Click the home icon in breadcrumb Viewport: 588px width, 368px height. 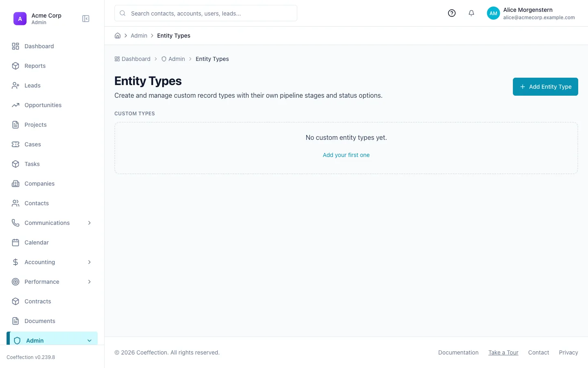(x=118, y=36)
